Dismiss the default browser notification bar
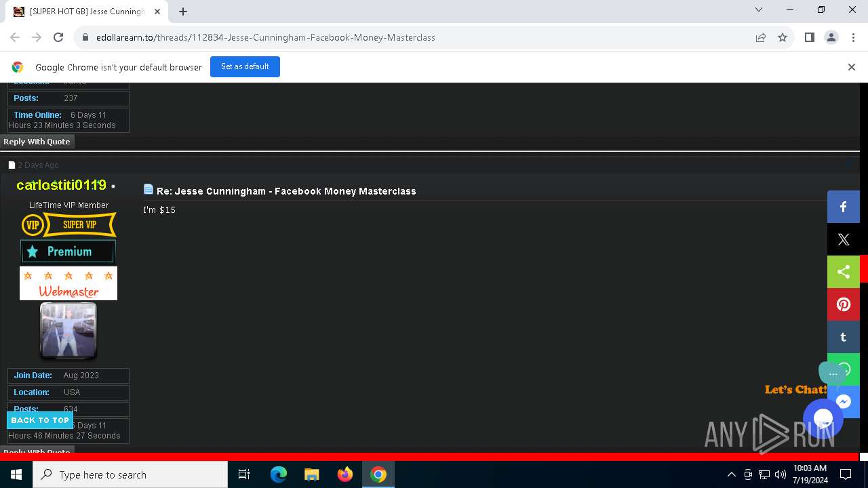Image resolution: width=868 pixels, height=488 pixels. click(852, 67)
